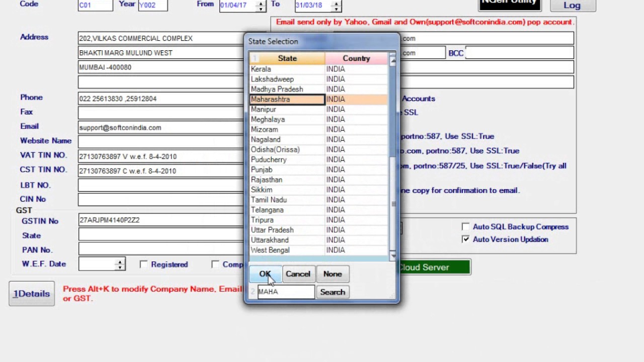
Task: Select Puducherry in the state list
Action: [x=287, y=159]
